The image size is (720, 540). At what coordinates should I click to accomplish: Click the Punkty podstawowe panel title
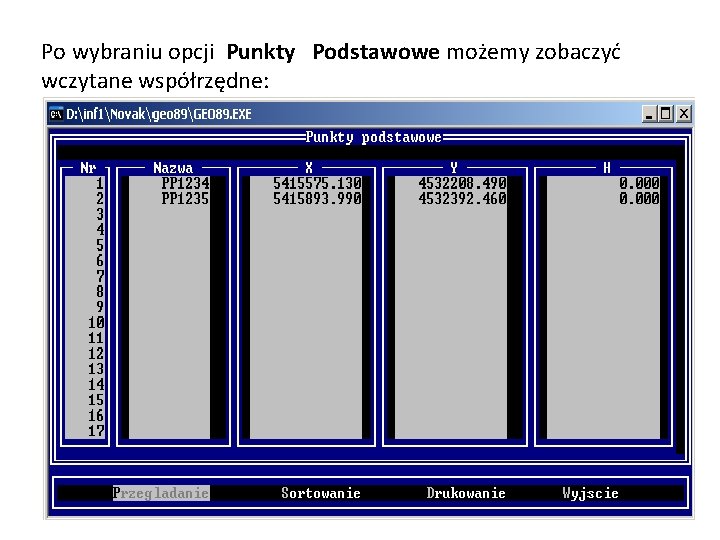[373, 137]
